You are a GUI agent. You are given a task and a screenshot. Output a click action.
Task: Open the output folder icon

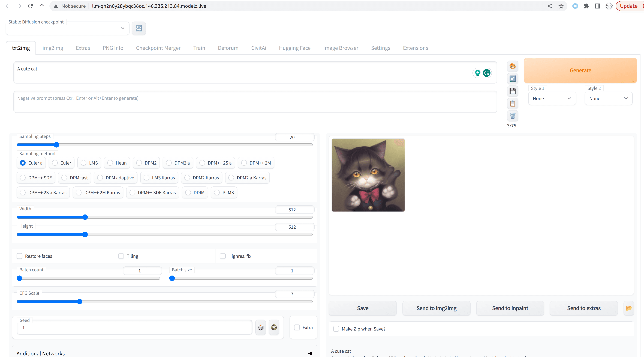tap(628, 308)
